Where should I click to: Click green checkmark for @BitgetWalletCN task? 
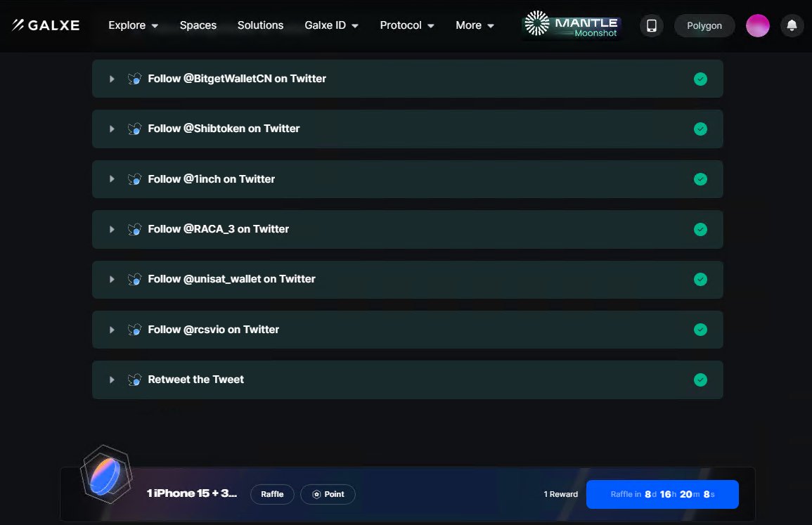(x=700, y=79)
